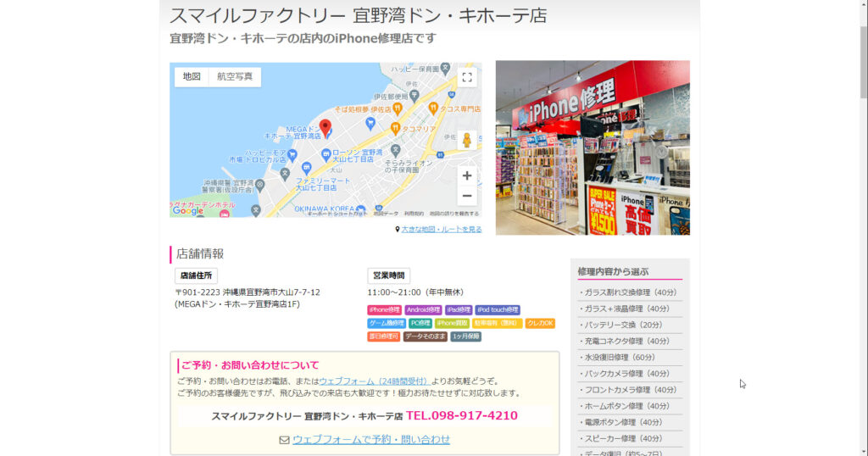868x456 pixels.
Task: Click the 店舗情報 section heading
Action: tap(200, 254)
